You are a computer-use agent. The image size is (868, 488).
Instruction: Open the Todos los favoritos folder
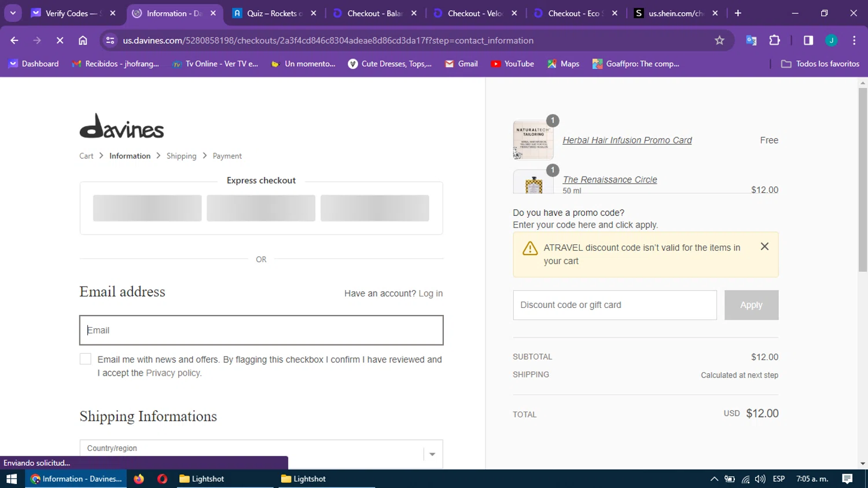pos(820,64)
